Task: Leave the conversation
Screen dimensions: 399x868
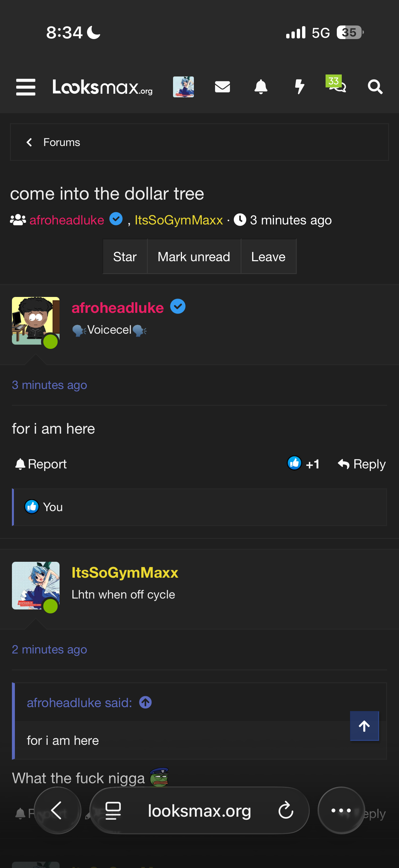Action: 268,257
